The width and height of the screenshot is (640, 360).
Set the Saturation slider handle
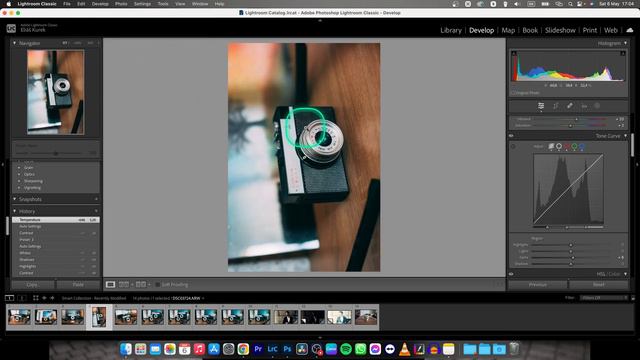point(571,126)
